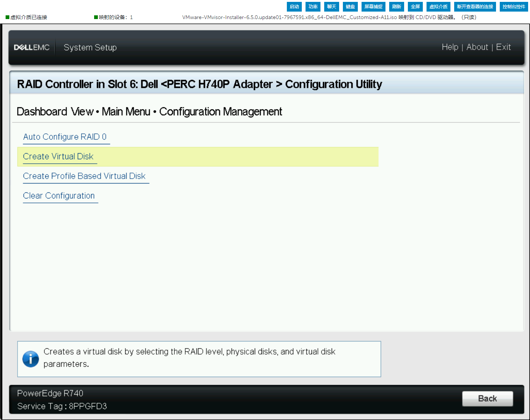Image resolution: width=530 pixels, height=420 pixels.
Task: Open the 虚拟介质 virtual media button
Action: tap(438, 7)
